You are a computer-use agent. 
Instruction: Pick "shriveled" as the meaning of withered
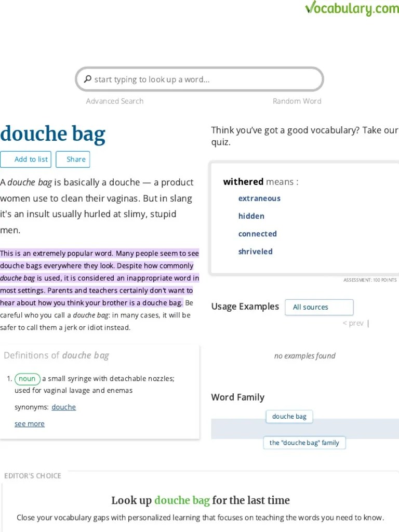coord(255,251)
